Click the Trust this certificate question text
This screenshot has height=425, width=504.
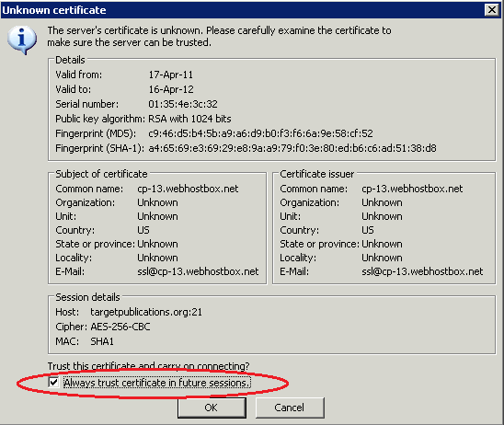pyautogui.click(x=148, y=366)
